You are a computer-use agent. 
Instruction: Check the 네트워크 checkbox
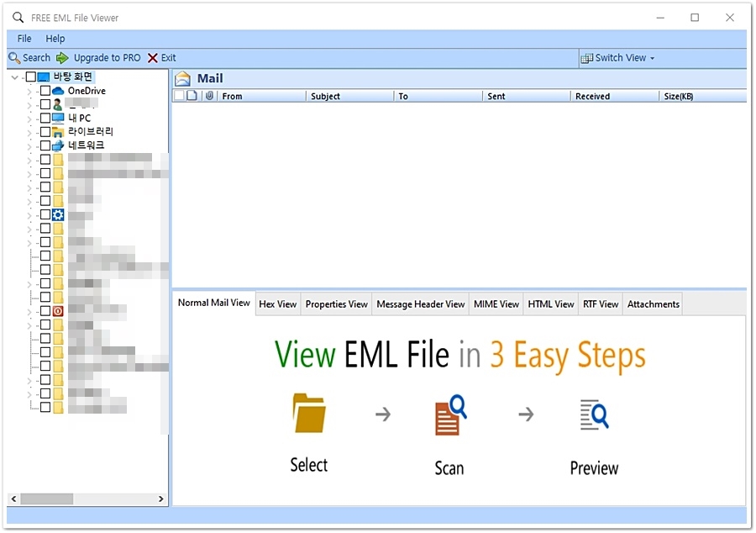pos(45,145)
